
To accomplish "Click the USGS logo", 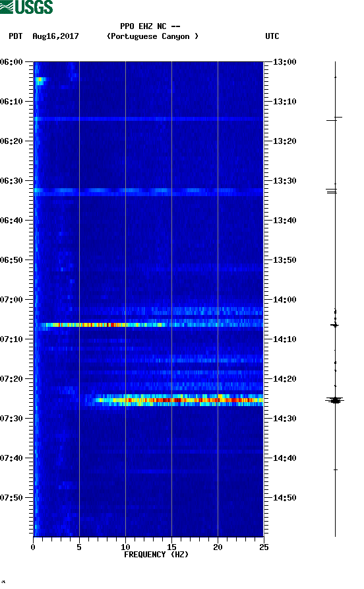I will [x=26, y=7].
